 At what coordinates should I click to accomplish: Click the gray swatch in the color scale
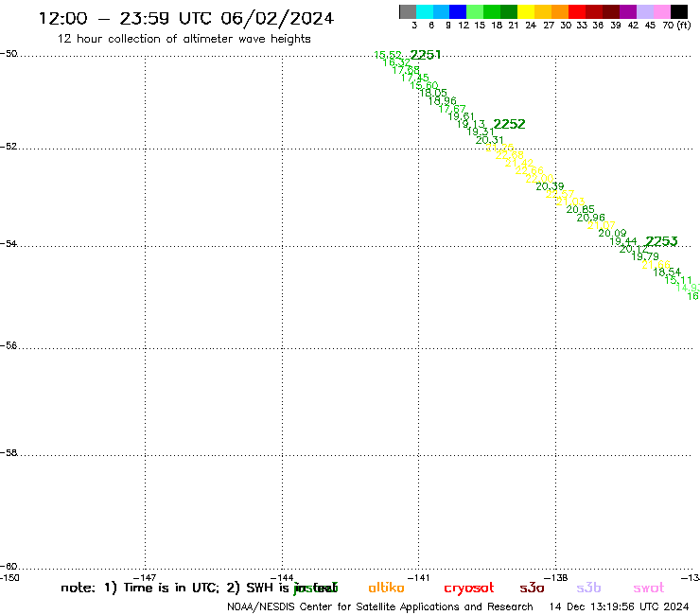[x=408, y=12]
